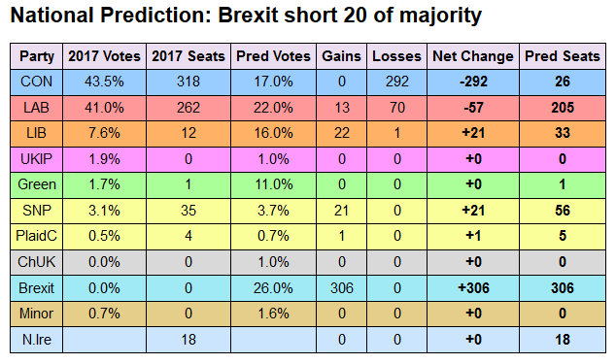The height and width of the screenshot is (364, 616).
Task: Select the 2017 Votes column header
Action: pos(105,56)
